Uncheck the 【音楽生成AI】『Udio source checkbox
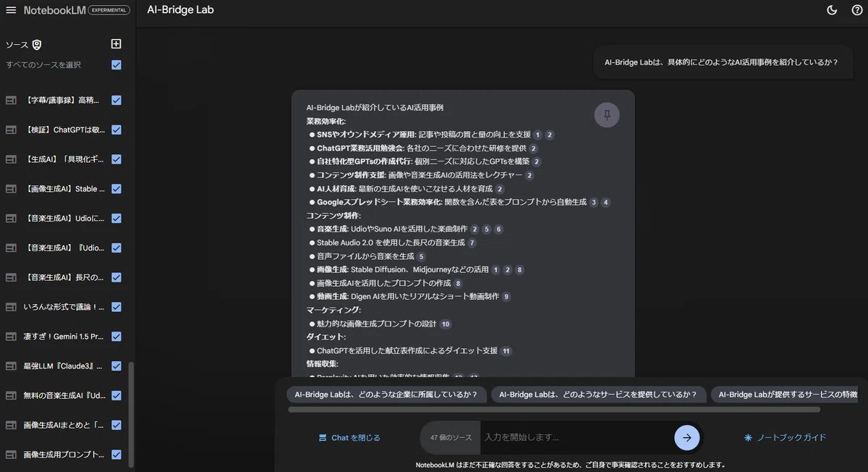Screen dimensions: 868x472 tap(116, 248)
